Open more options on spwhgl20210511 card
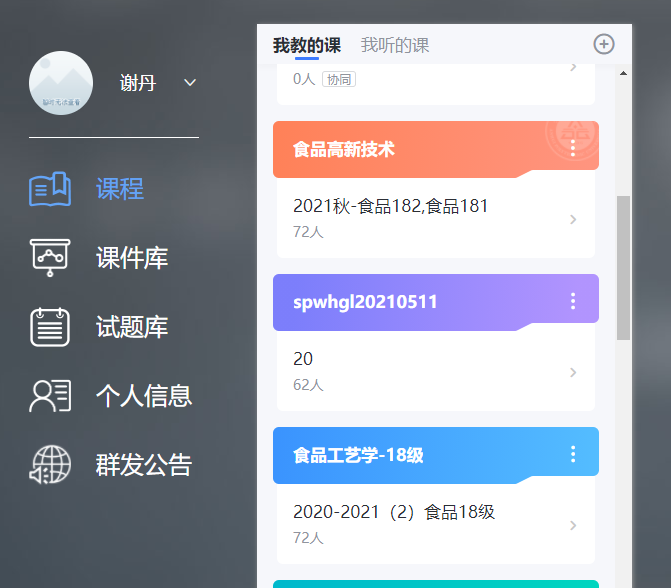Image resolution: width=671 pixels, height=588 pixels. point(573,301)
